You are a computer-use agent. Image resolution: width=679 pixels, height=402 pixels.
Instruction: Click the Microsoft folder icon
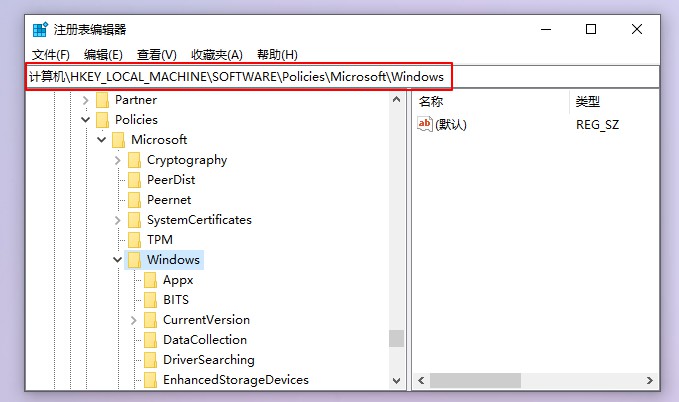pos(119,140)
